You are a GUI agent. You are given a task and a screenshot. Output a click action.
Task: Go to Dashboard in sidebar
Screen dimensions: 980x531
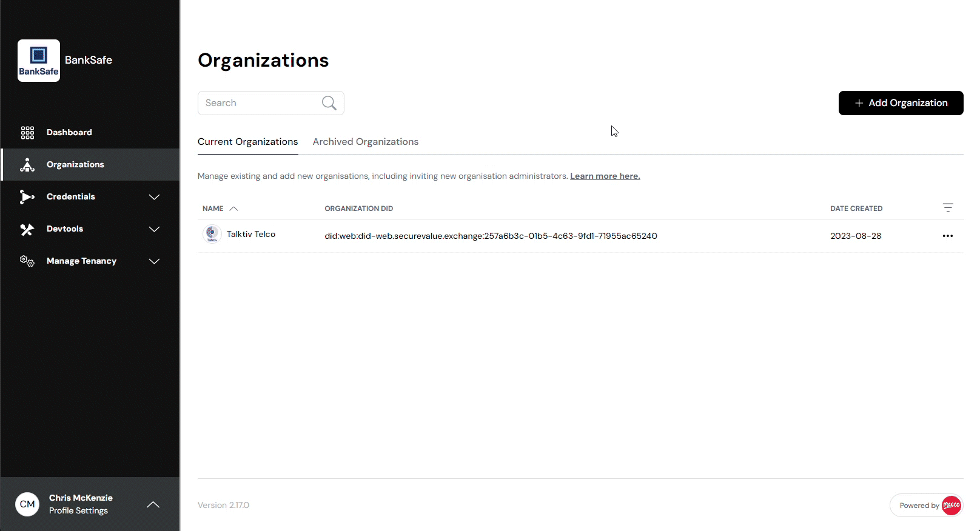pyautogui.click(x=90, y=132)
